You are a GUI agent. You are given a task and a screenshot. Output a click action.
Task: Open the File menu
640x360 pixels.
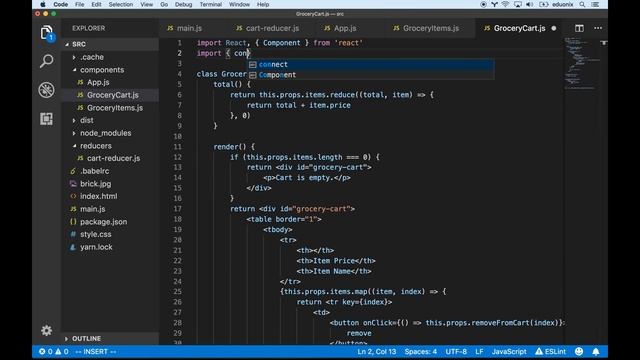point(80,4)
